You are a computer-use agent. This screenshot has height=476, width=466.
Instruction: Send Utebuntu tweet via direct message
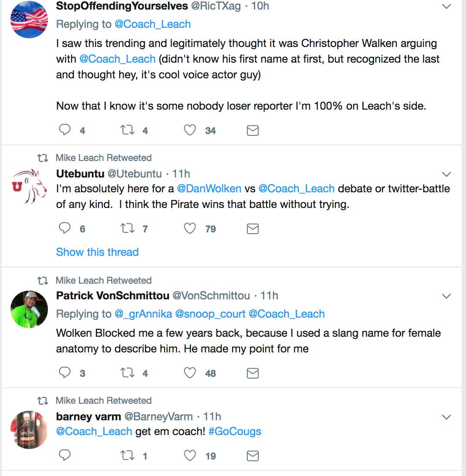pos(253,228)
